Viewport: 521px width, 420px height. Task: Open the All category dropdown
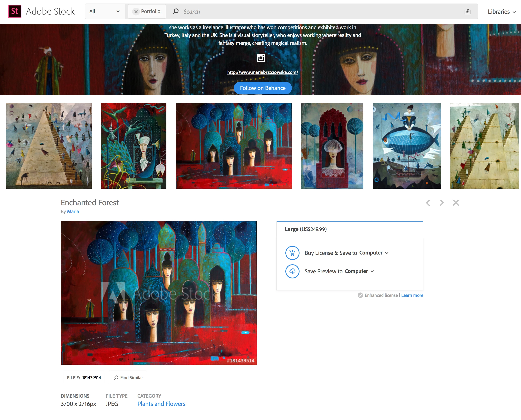[x=104, y=11]
